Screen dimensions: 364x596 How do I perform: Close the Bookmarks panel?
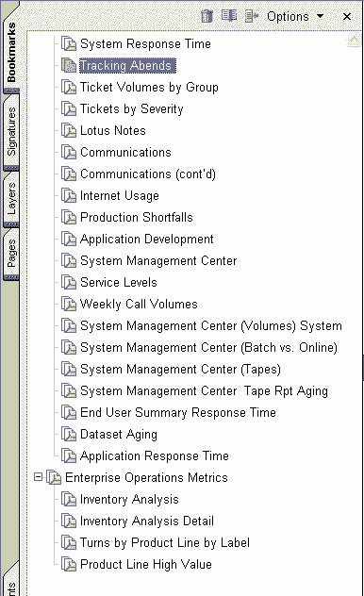pyautogui.click(x=347, y=16)
